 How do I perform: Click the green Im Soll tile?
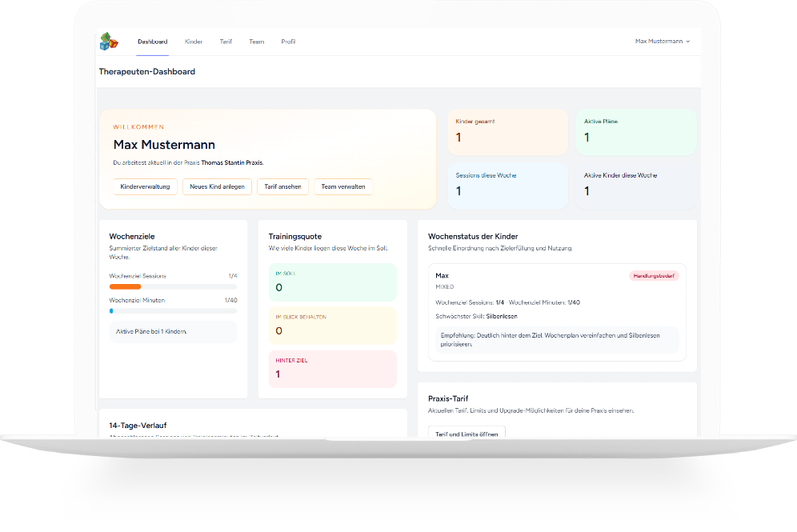pos(332,282)
